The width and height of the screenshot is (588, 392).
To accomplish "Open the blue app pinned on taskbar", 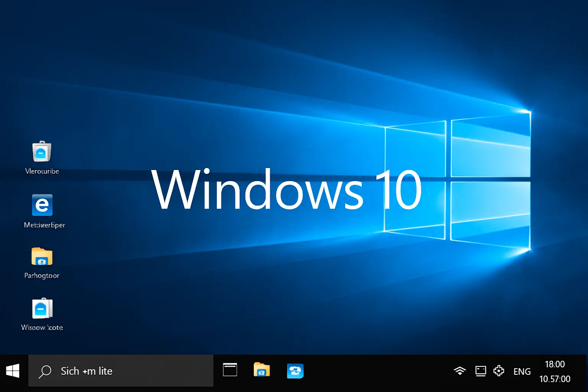I will [x=295, y=371].
